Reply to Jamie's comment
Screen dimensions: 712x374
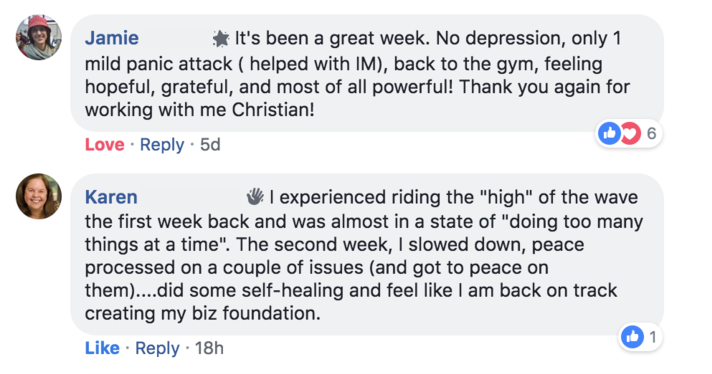pos(162,145)
